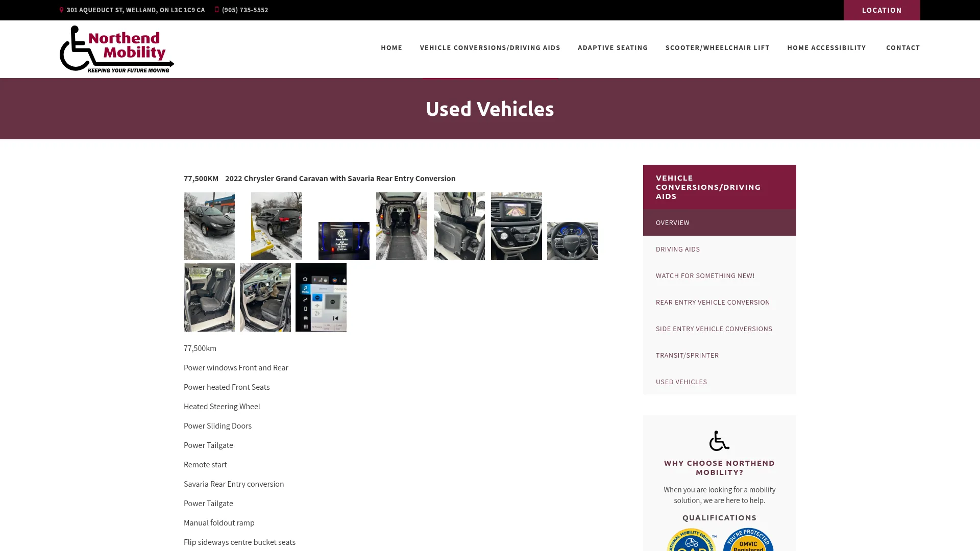Open the Home Accessibility menu
The width and height of the screenshot is (980, 551).
826,47
